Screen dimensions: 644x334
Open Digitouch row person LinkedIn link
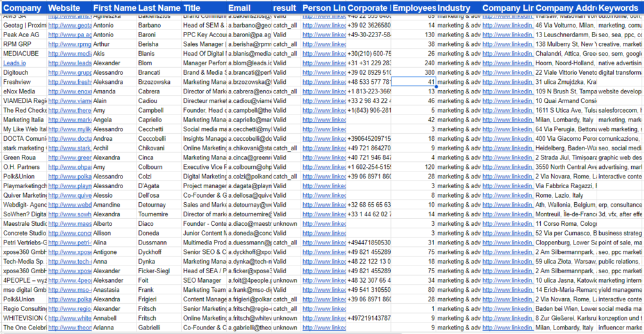pos(324,72)
